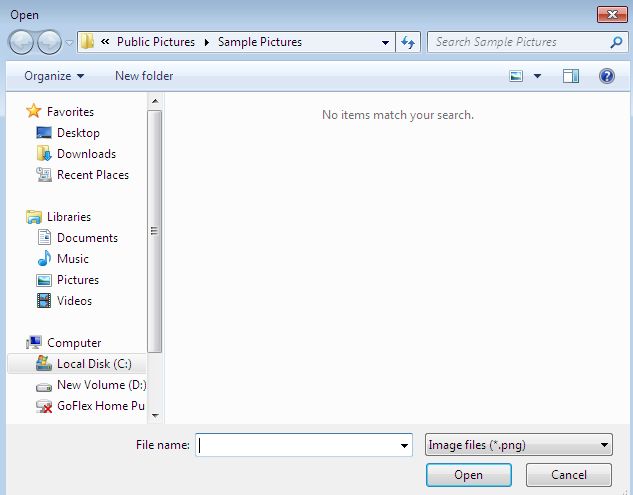The width and height of the screenshot is (633, 495).
Task: Select Favorites in the navigation pane
Action: [70, 112]
